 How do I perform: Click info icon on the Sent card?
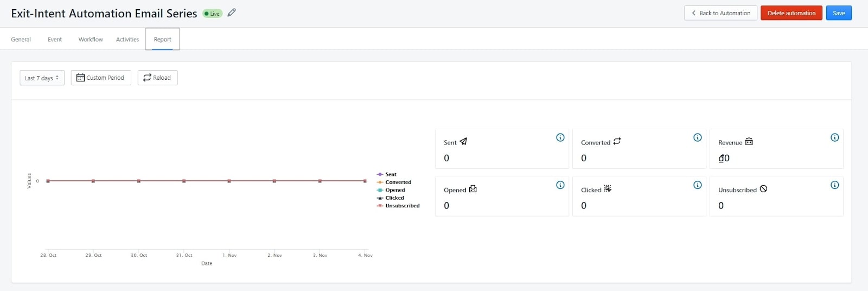coord(560,137)
